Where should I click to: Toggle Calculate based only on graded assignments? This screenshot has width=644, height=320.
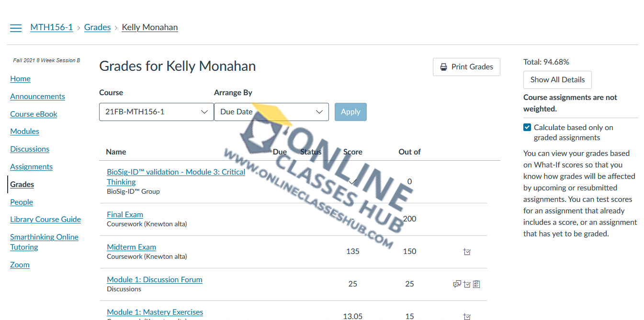(527, 127)
